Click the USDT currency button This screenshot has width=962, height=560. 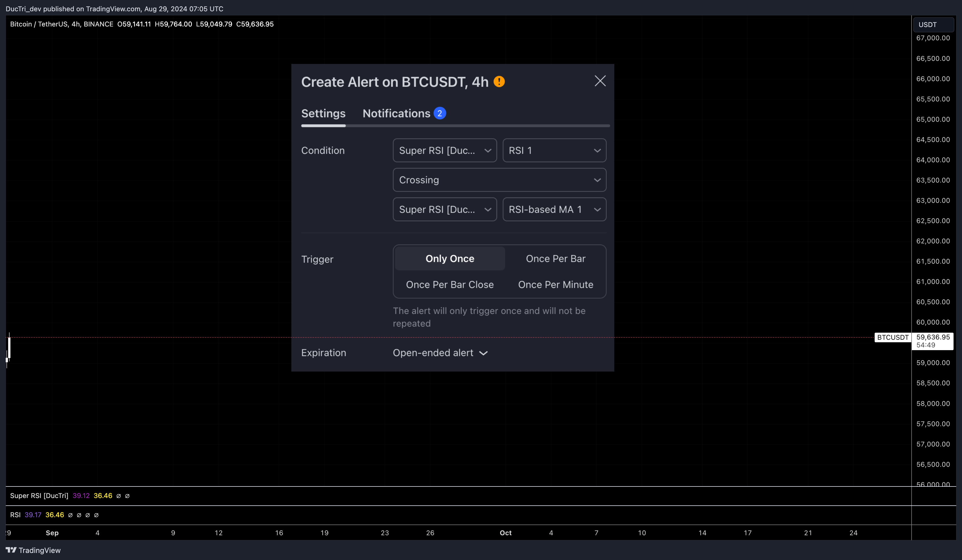(x=933, y=25)
